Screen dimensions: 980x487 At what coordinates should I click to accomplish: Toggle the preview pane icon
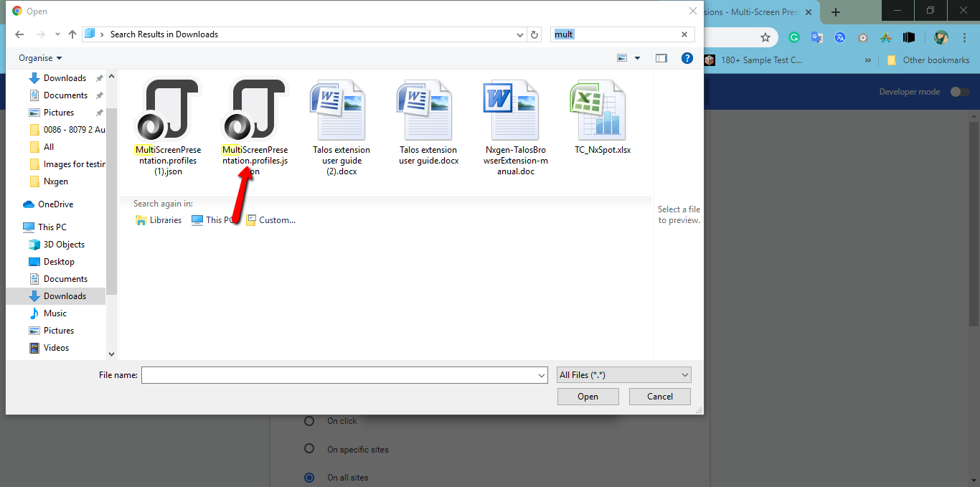[x=661, y=58]
